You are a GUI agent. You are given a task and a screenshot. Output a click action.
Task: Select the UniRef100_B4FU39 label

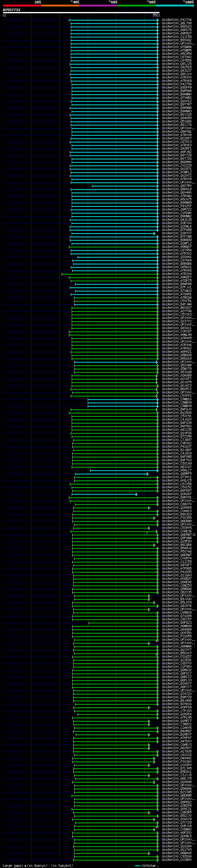tap(176, 423)
